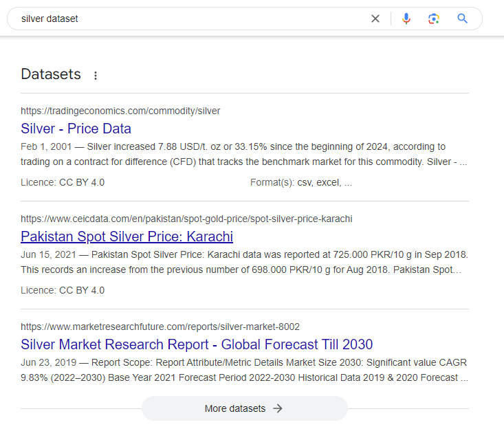Click 'Licence: CC BY 4.0' under Silver - Price Data

pos(63,182)
